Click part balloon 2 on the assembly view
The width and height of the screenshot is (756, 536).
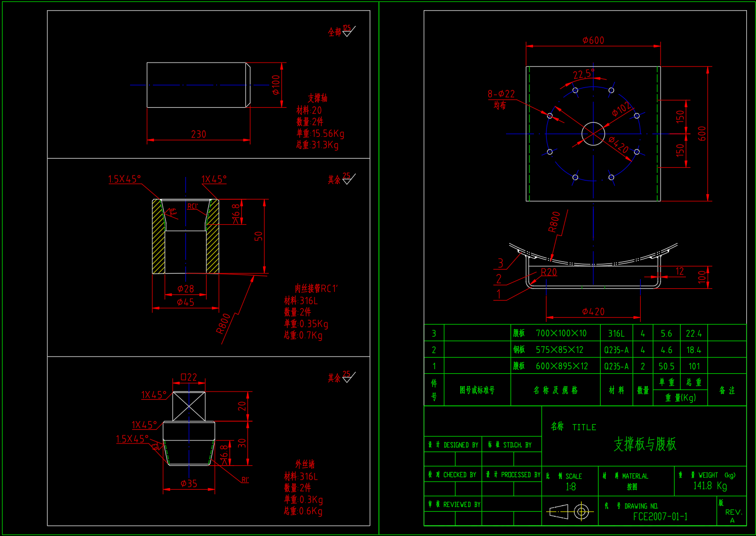500,278
